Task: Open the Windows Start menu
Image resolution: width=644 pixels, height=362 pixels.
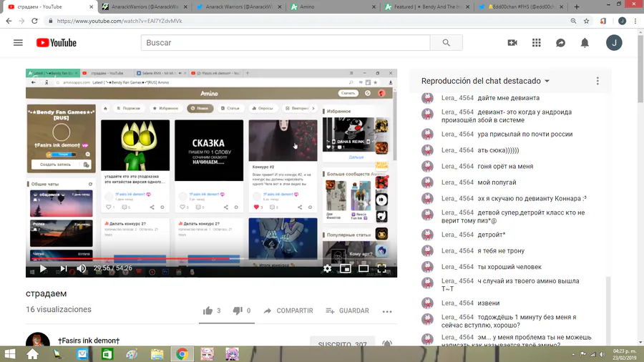Action: (x=10, y=354)
